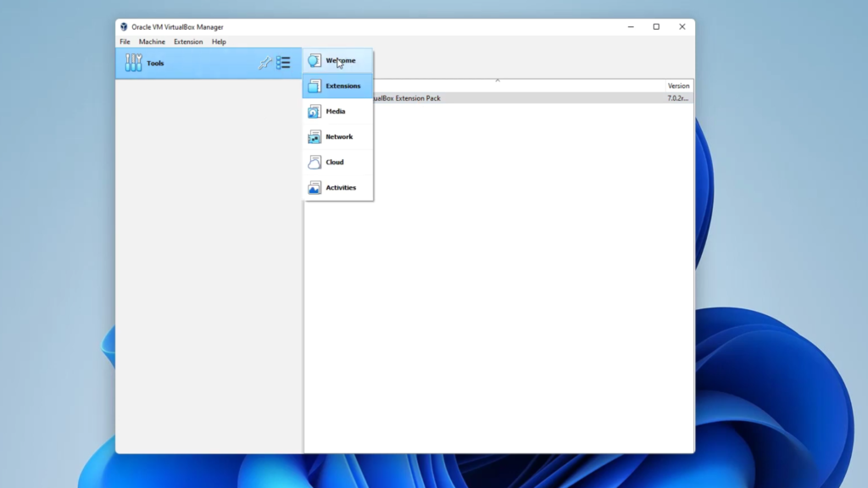Open the Extension menu
Image resolution: width=868 pixels, height=488 pixels.
[188, 42]
